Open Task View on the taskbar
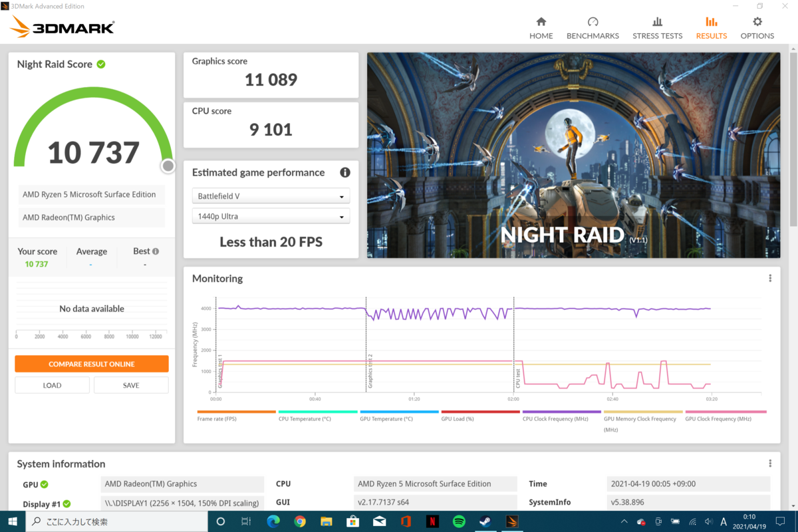The width and height of the screenshot is (798, 532). pyautogui.click(x=246, y=521)
